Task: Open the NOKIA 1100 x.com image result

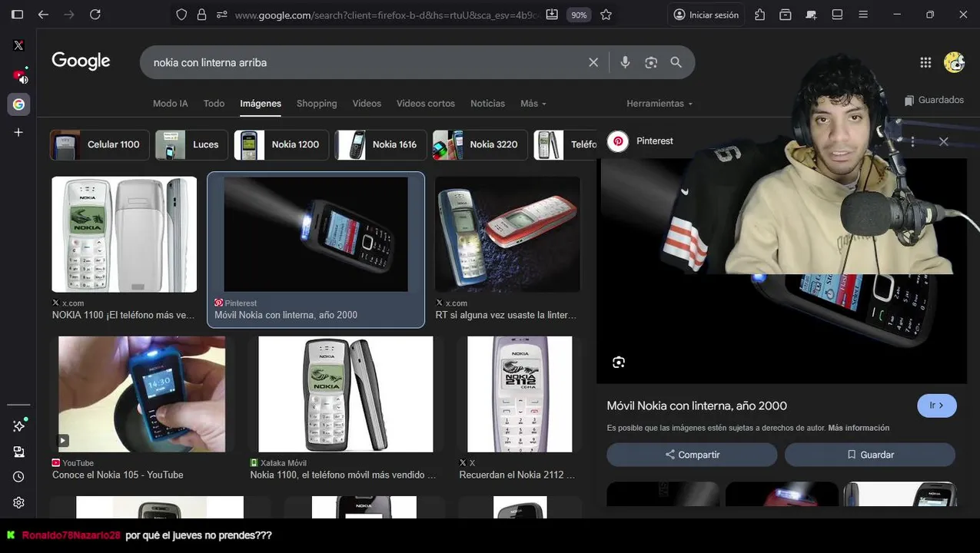Action: pyautogui.click(x=124, y=234)
